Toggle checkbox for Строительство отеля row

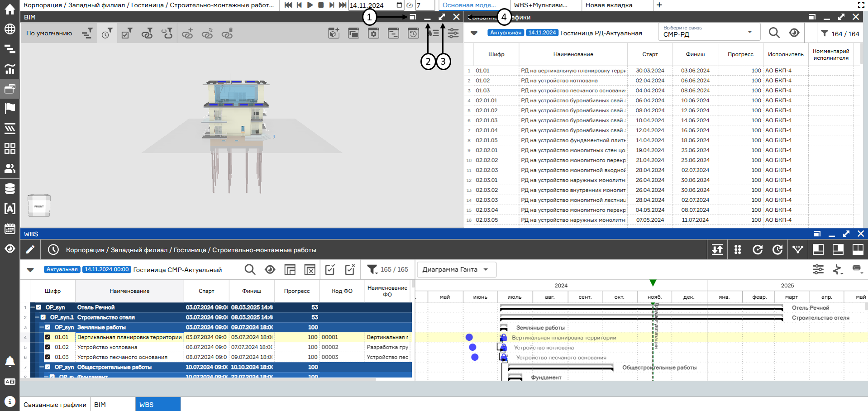[43, 317]
